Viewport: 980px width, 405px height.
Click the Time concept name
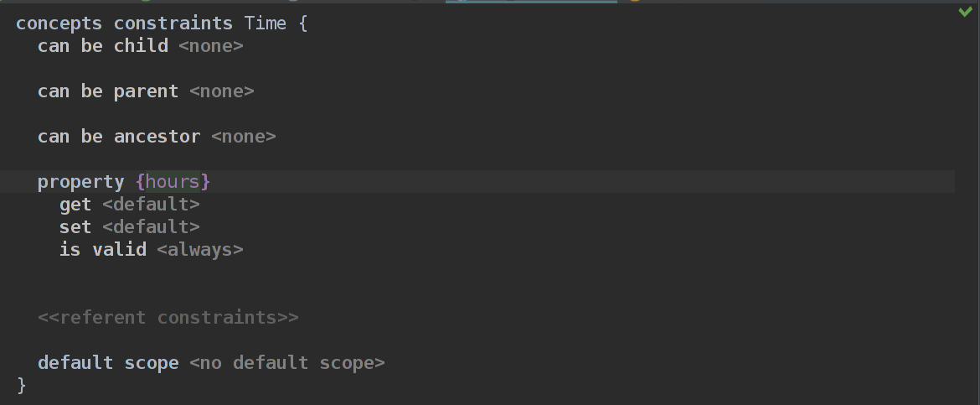pyautogui.click(x=265, y=23)
